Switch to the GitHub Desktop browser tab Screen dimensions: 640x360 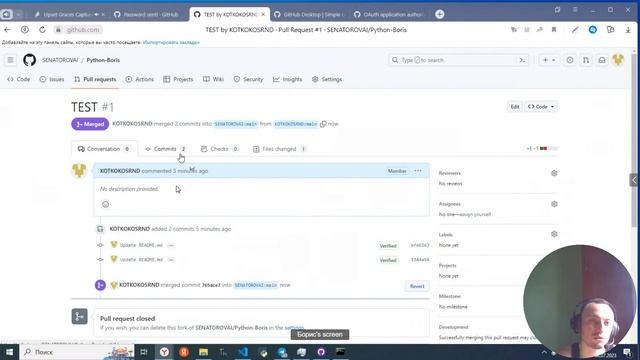click(310, 14)
